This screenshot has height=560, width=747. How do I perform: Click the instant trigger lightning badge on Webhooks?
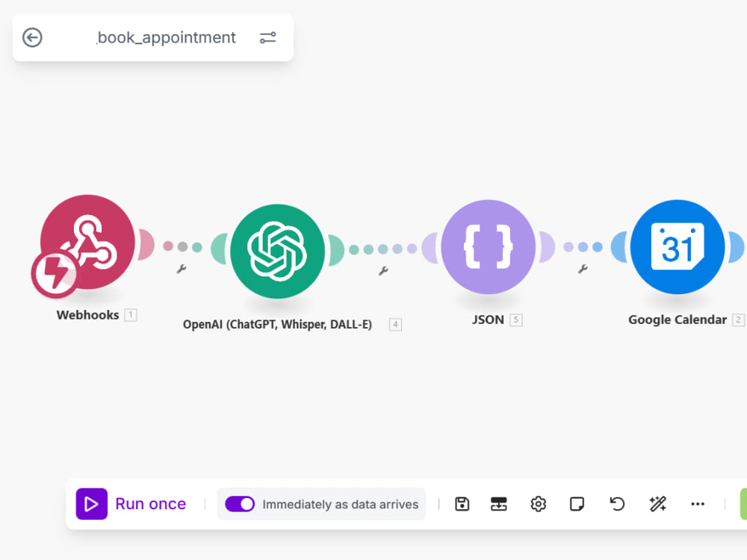[x=56, y=274]
